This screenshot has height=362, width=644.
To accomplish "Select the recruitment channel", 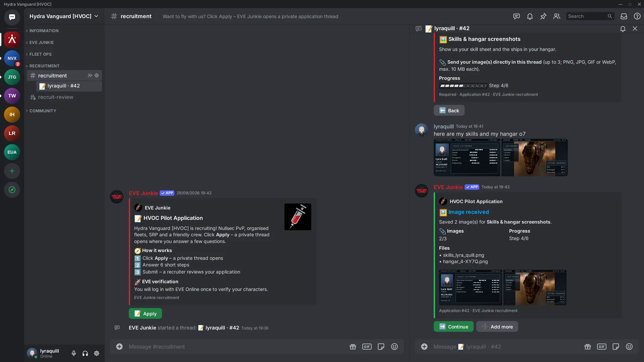I will [x=64, y=75].
